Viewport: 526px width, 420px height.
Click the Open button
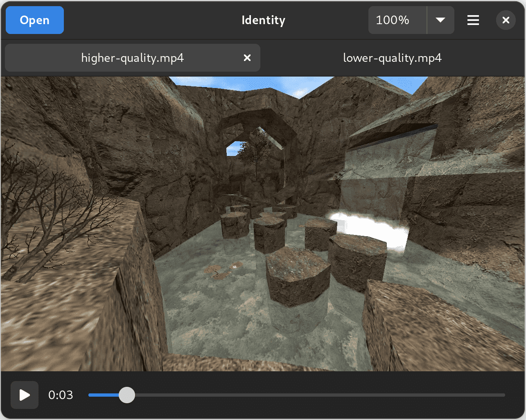point(35,20)
